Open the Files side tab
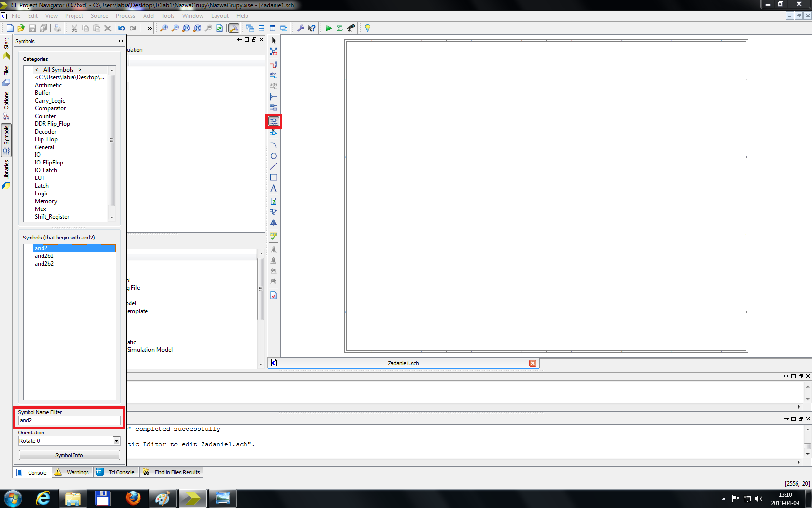 pyautogui.click(x=6, y=76)
